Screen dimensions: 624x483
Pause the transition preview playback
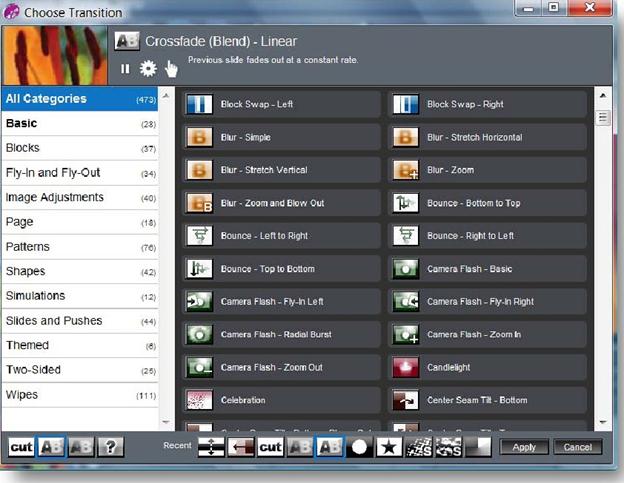tap(125, 69)
